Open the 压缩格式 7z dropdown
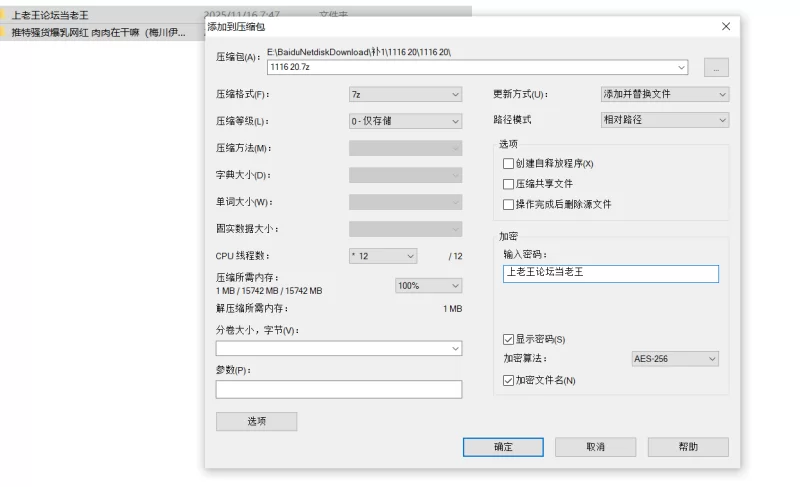This screenshot has width=800, height=487. [405, 95]
